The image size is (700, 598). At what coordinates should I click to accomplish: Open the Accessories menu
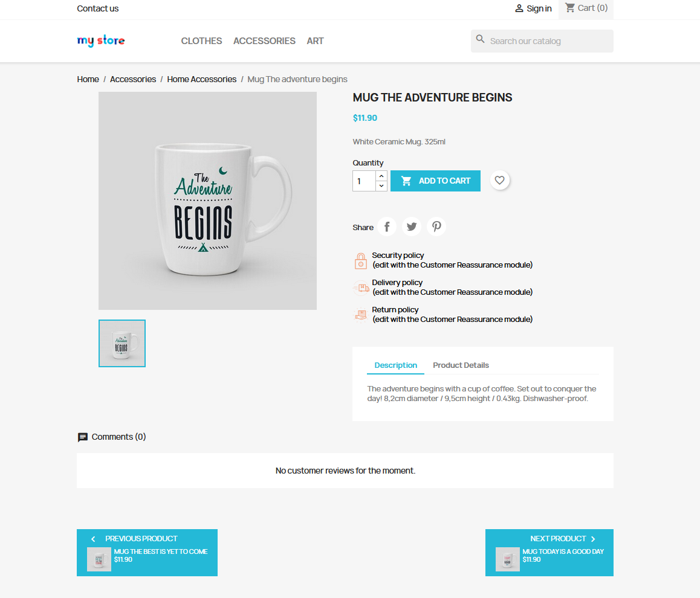[264, 41]
